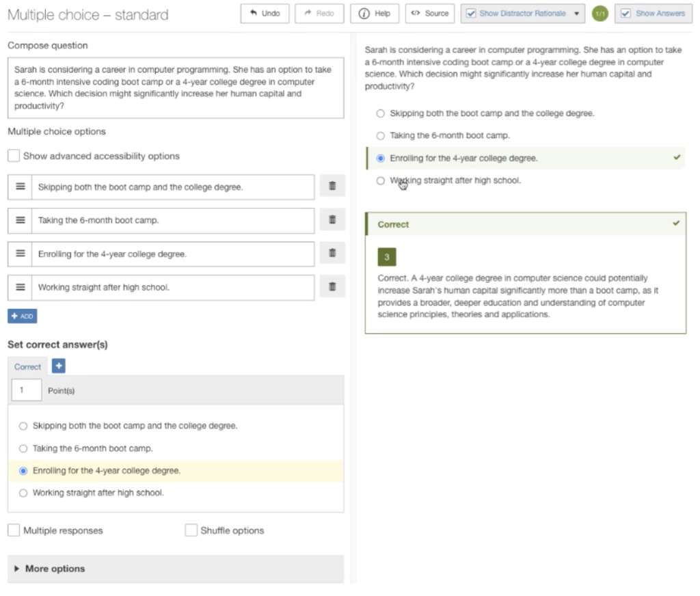
Task: Click the Points input field
Action: pyautogui.click(x=25, y=390)
